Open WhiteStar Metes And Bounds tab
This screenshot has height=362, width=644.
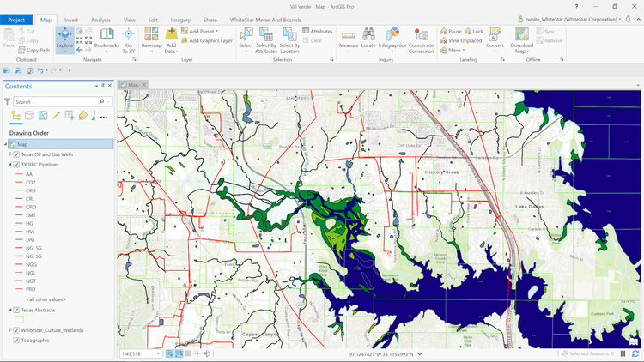click(x=265, y=20)
